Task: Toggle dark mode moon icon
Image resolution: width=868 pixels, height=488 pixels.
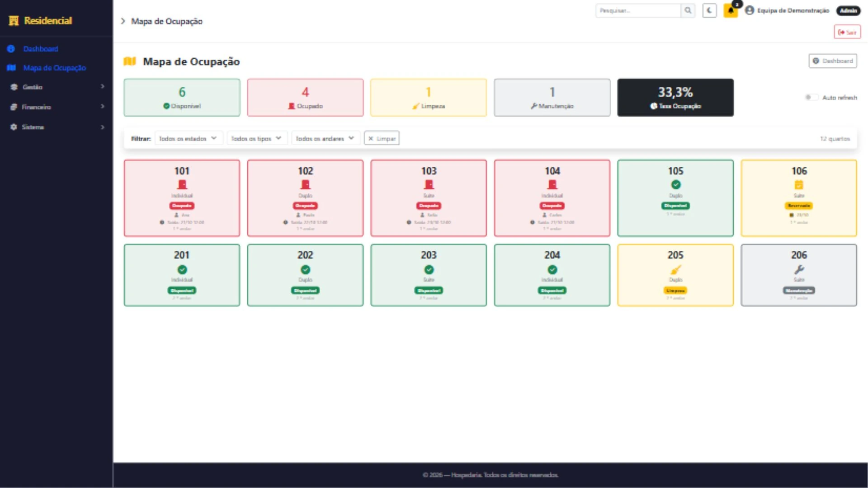Action: [x=709, y=10]
